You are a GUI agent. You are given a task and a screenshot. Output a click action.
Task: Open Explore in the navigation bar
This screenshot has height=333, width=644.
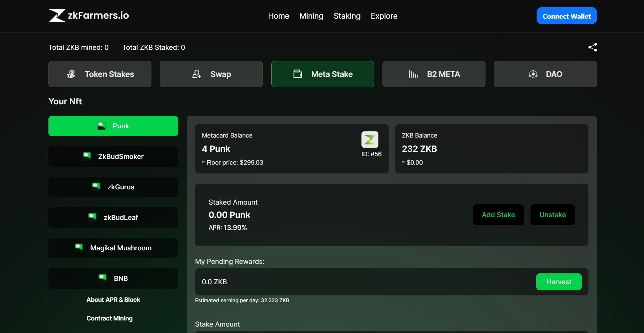point(384,16)
